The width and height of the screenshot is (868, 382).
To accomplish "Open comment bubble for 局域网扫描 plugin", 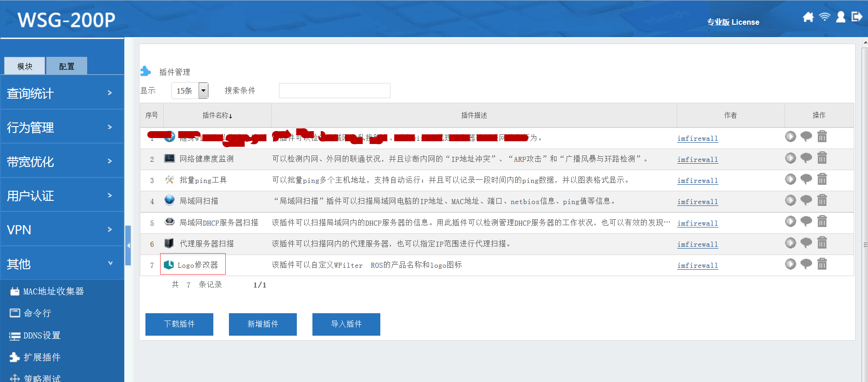I will (806, 200).
